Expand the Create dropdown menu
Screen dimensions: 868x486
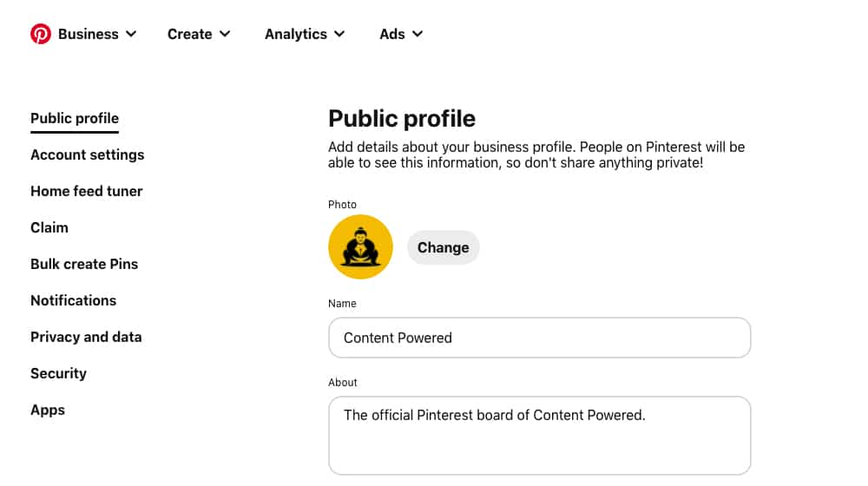(199, 35)
